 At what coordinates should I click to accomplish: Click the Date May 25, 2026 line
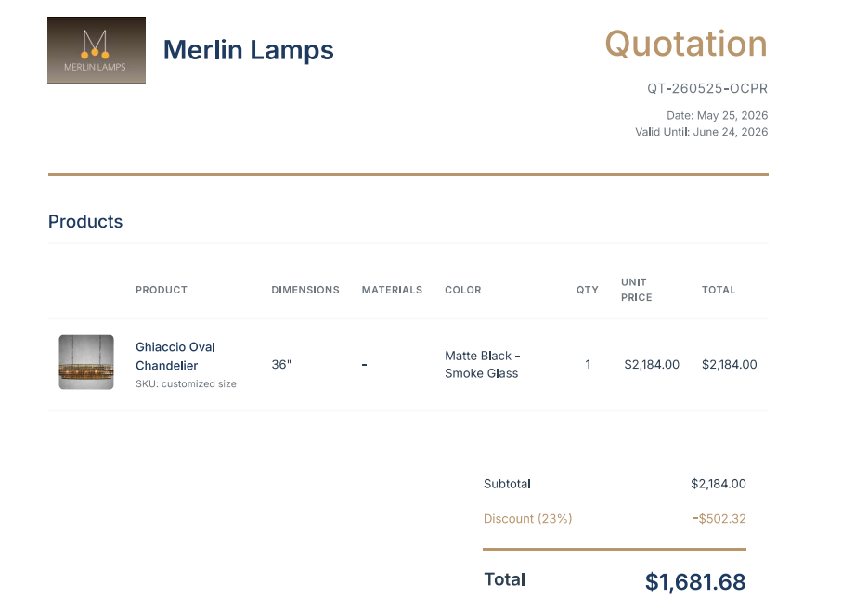[x=717, y=115]
